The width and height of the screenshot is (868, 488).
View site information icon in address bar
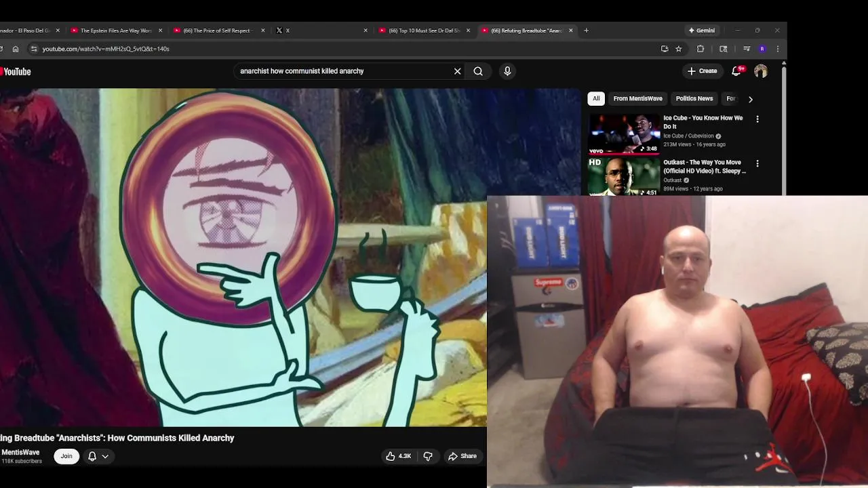pos(33,49)
